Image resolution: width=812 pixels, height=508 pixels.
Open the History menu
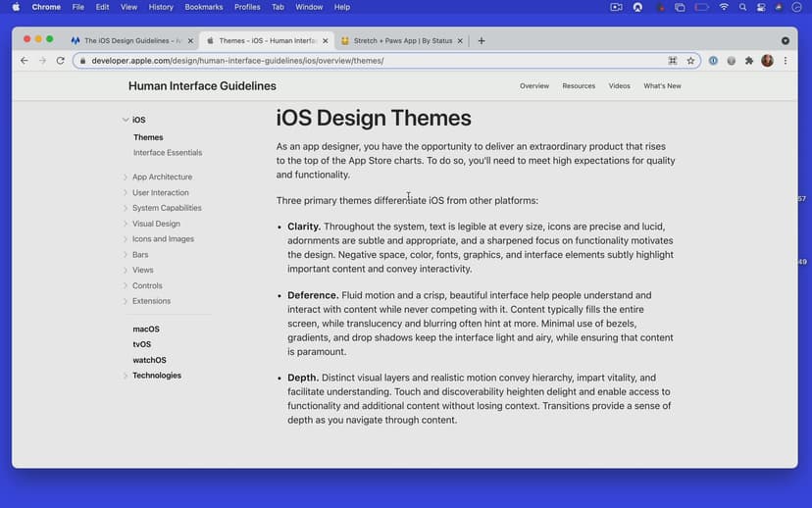160,7
